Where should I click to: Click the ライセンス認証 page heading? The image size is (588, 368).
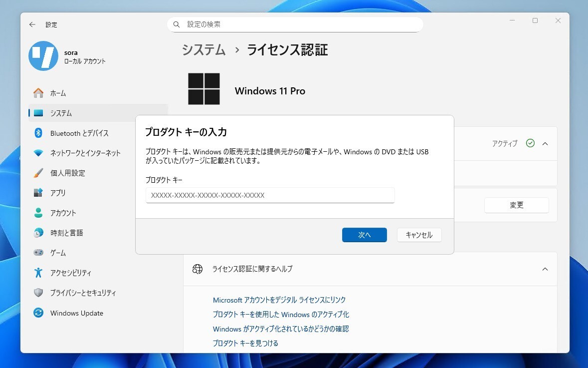point(287,49)
